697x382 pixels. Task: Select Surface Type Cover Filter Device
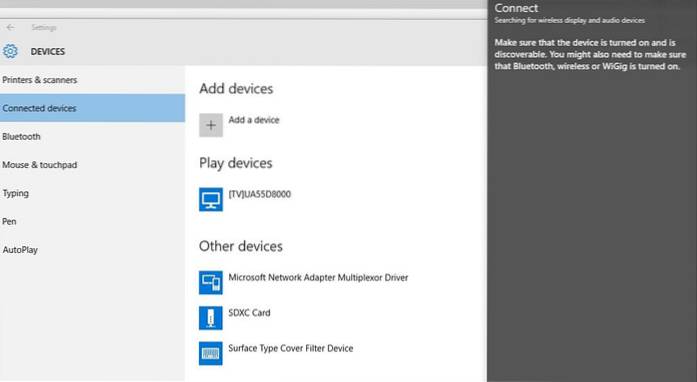point(291,348)
